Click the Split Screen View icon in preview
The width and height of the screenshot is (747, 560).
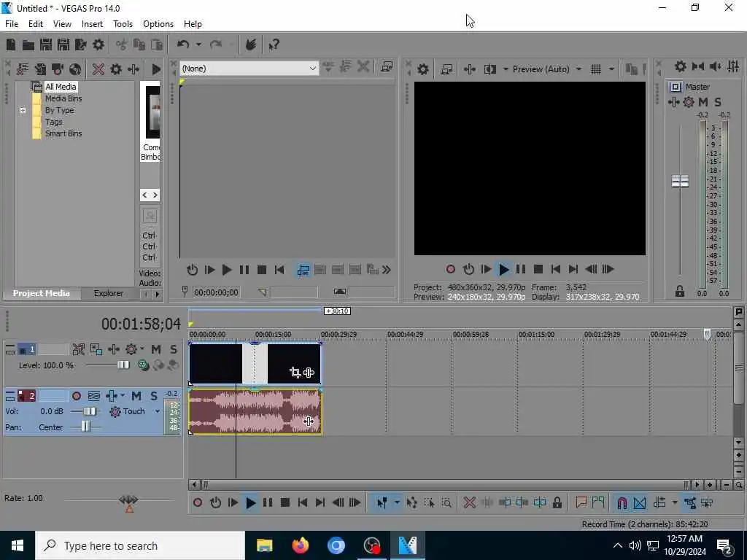(x=489, y=69)
